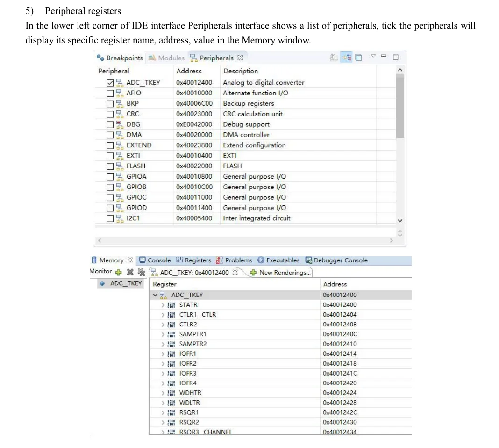The width and height of the screenshot is (499, 448).
Task: Click the Register column header in Memory view
Action: click(x=164, y=284)
